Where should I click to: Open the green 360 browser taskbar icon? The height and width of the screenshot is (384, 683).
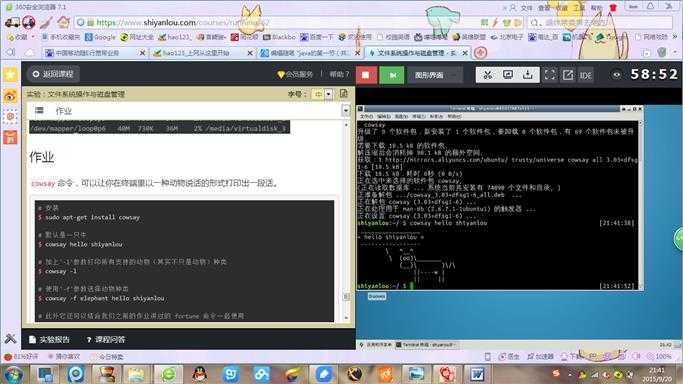pos(168,374)
